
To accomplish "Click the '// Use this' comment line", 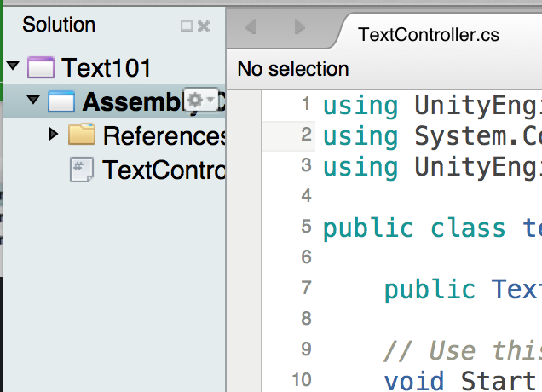I will point(460,350).
